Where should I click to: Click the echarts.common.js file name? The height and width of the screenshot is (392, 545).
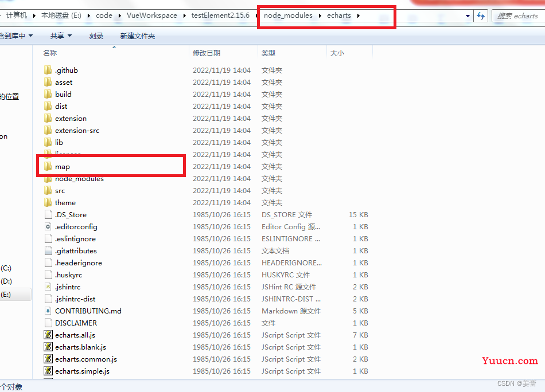pyautogui.click(x=86, y=359)
